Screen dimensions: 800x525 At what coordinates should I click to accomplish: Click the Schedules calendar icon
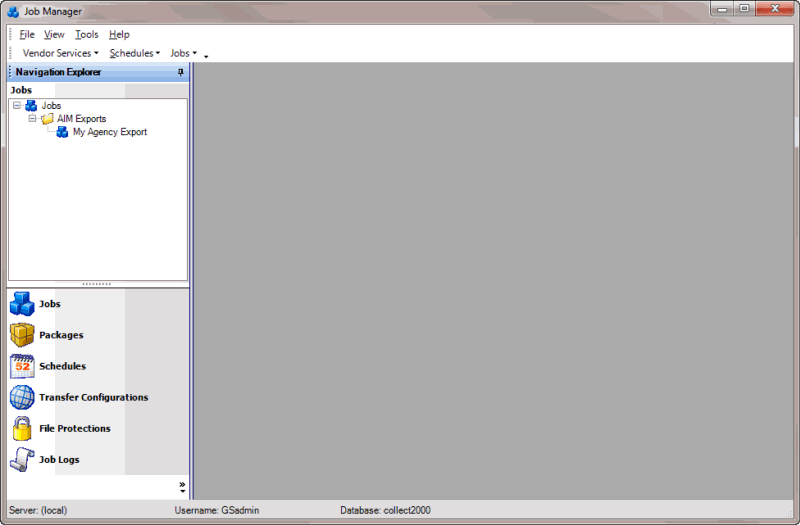tap(22, 366)
